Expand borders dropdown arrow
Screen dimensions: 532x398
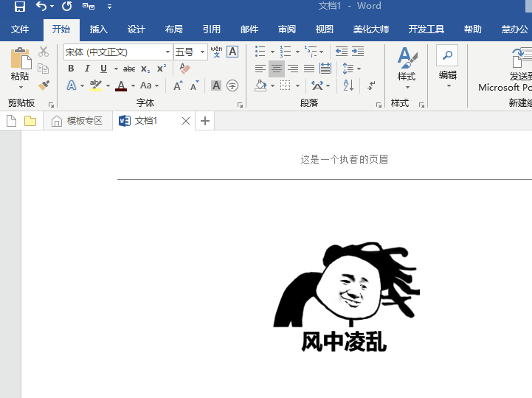[297, 85]
